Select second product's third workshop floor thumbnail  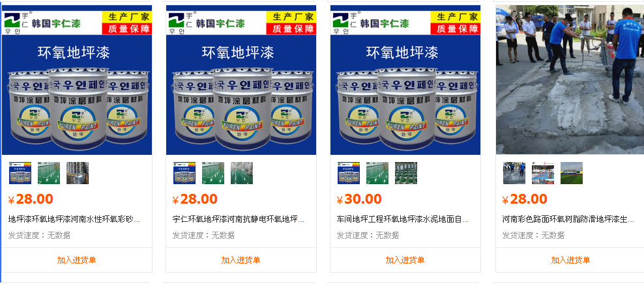coord(242,173)
